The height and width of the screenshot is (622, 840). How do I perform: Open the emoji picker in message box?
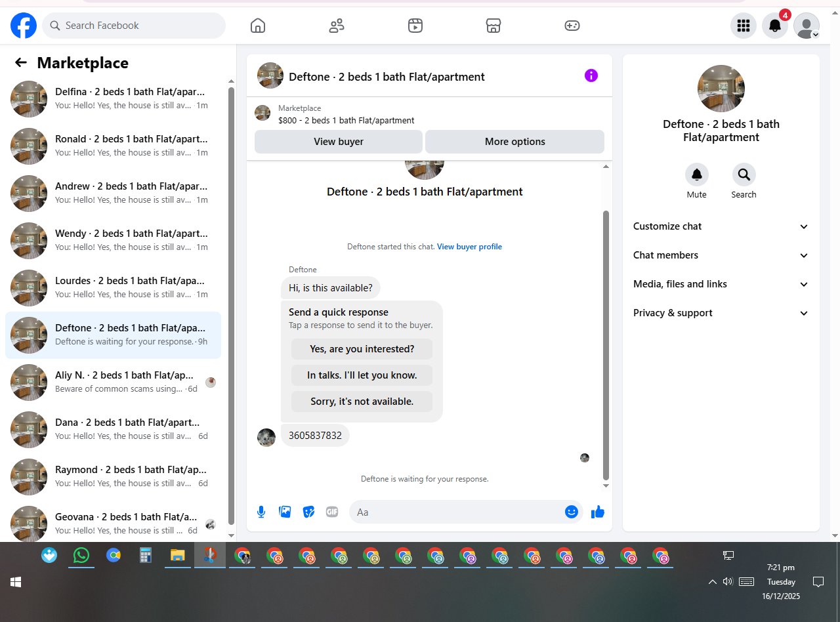point(572,512)
